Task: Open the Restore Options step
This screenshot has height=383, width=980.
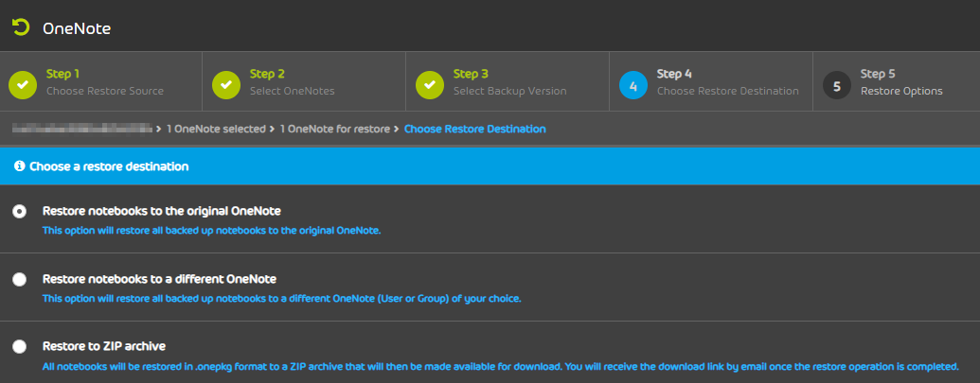Action: 900,92
